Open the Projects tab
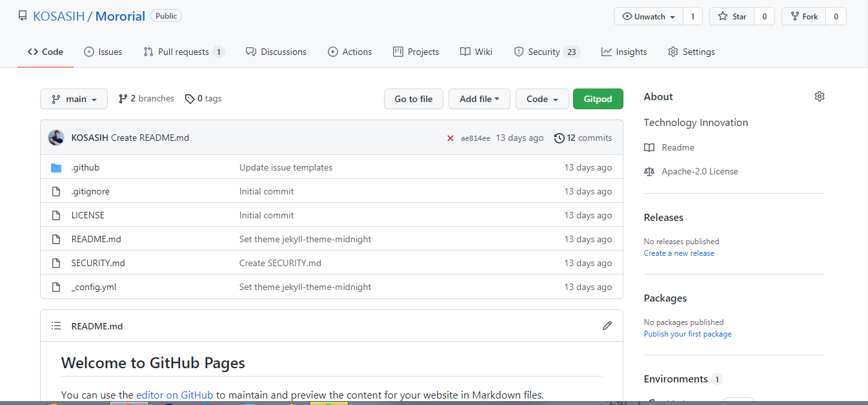Image resolution: width=868 pixels, height=405 pixels. tap(416, 52)
